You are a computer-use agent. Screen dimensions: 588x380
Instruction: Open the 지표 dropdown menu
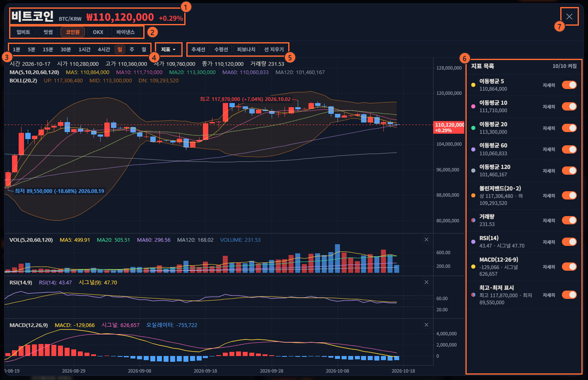pos(168,49)
